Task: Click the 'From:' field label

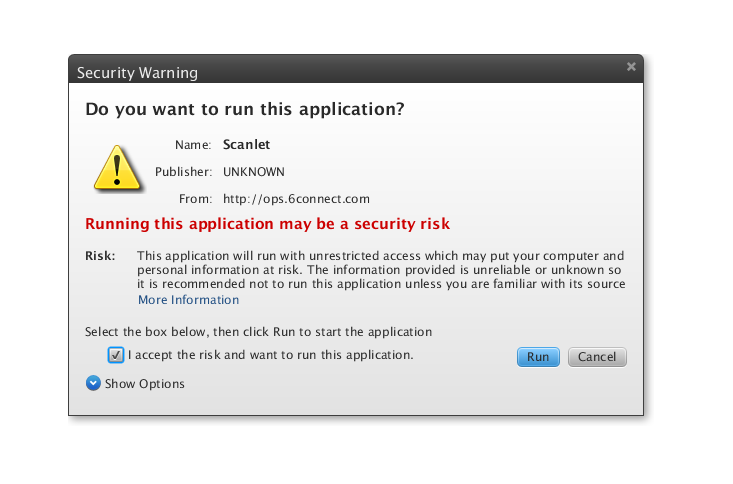Action: (195, 198)
